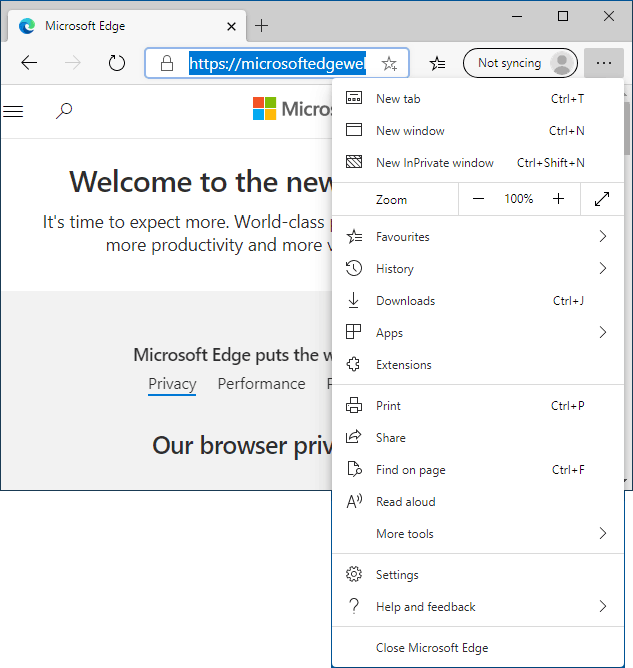Screen dimensions: 633x668
Task: Open a new tab with plus button
Action: point(261,26)
